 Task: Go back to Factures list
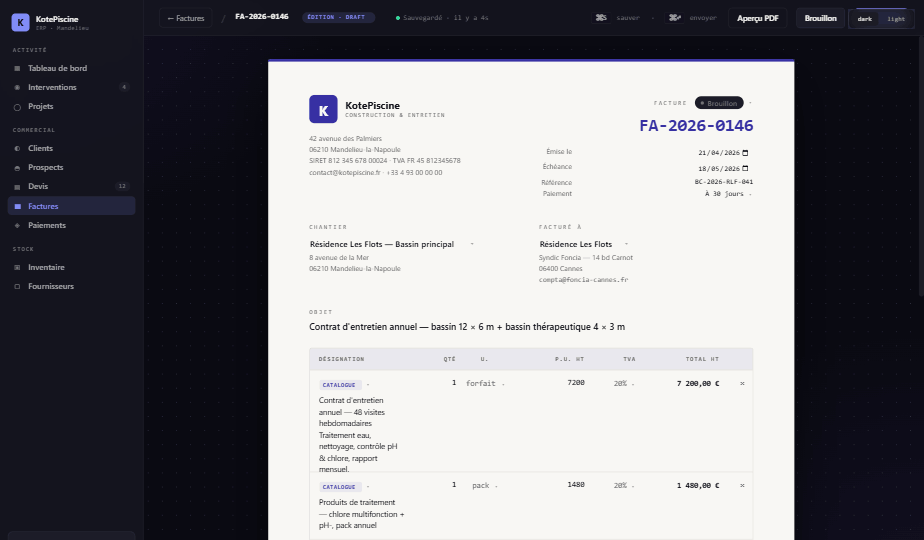186,18
